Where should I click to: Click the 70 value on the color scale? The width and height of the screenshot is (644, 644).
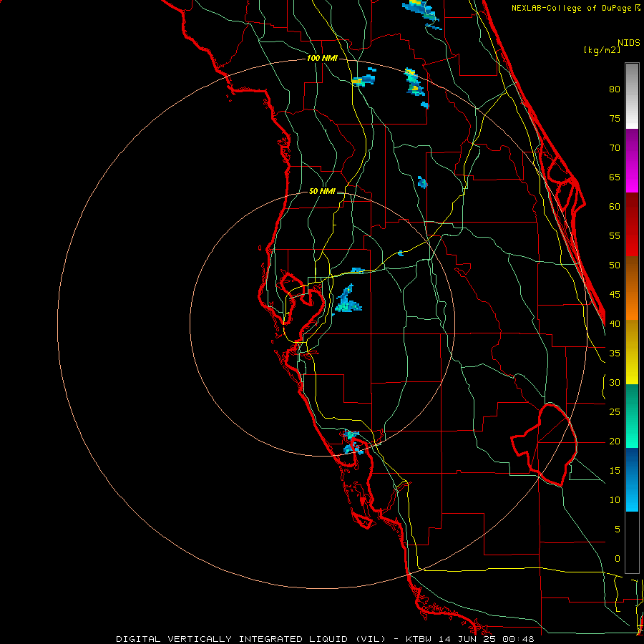(x=615, y=148)
